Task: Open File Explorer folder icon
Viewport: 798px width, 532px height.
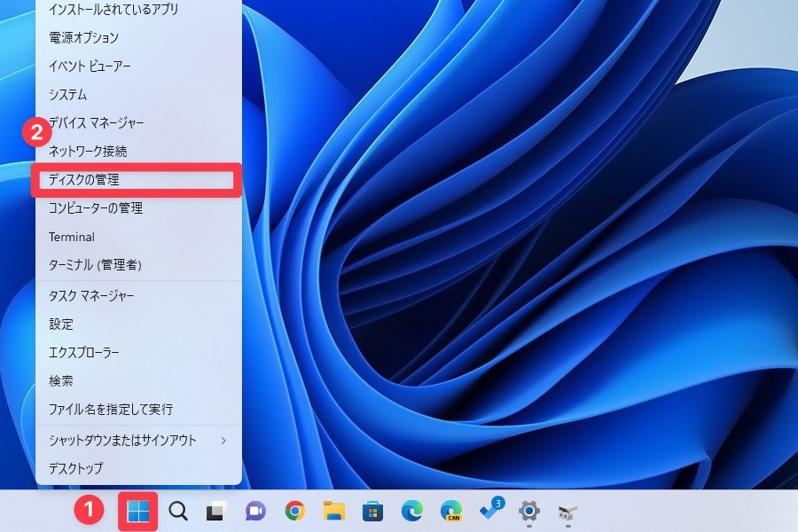Action: tap(334, 511)
